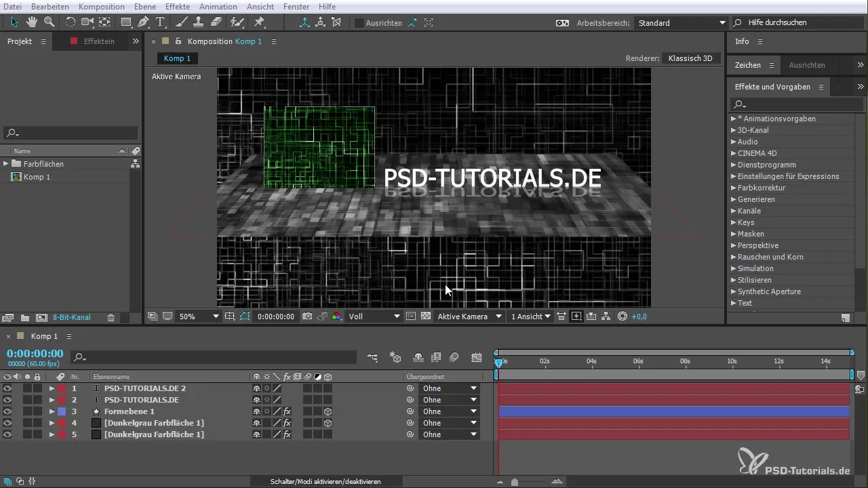Select the Pen tool
Viewport: 868px width, 488px height.
(144, 22)
